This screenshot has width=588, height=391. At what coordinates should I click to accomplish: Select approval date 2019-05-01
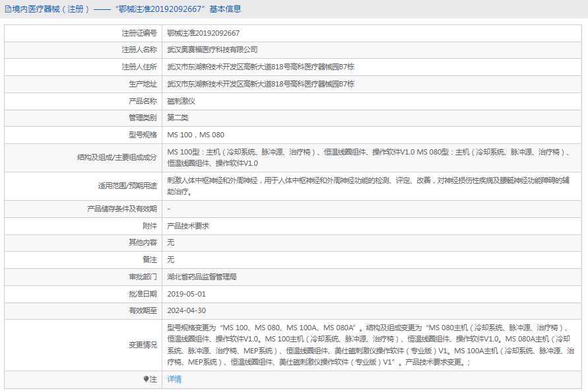tap(186, 294)
